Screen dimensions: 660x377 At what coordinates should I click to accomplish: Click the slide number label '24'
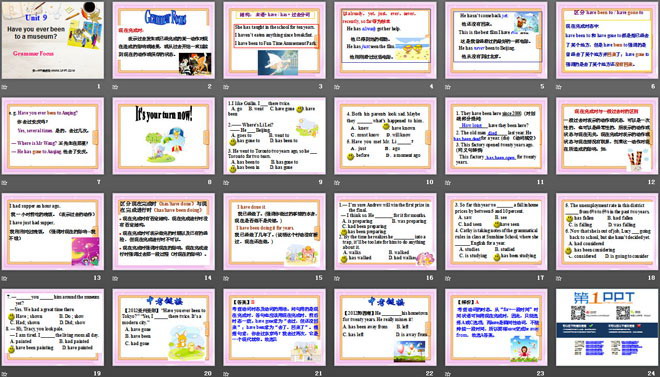click(x=652, y=373)
